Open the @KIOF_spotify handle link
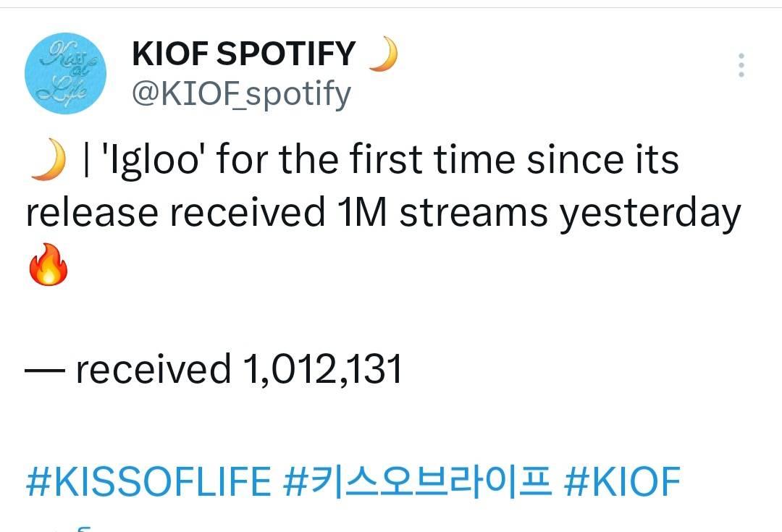Screen dimensions: 782x532 point(241,94)
